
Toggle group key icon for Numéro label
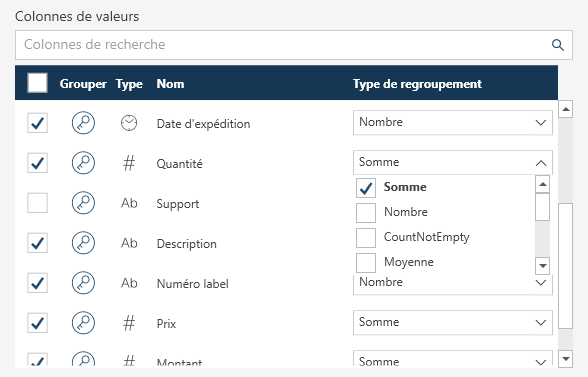point(83,283)
